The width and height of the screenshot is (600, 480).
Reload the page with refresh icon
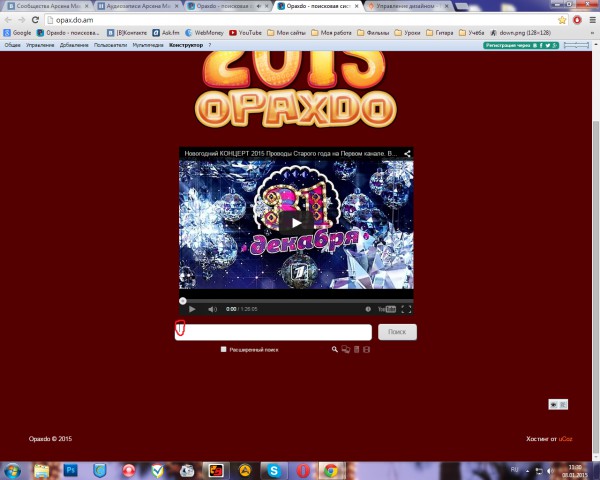pos(35,20)
